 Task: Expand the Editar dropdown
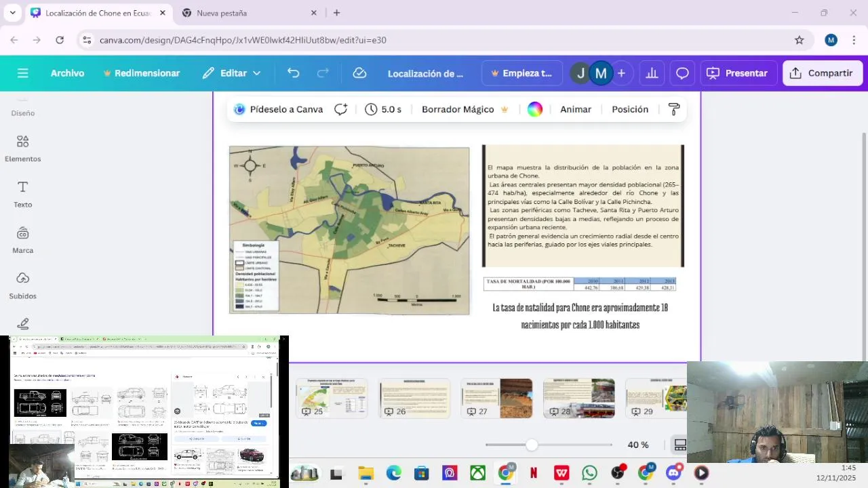[x=231, y=73]
